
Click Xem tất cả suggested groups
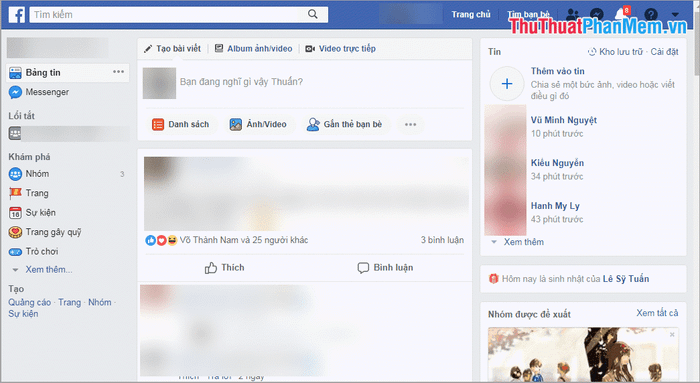[657, 313]
